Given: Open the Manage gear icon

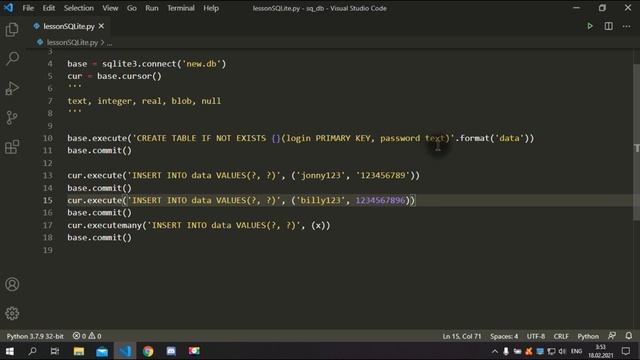Looking at the screenshot, I should tap(12, 313).
